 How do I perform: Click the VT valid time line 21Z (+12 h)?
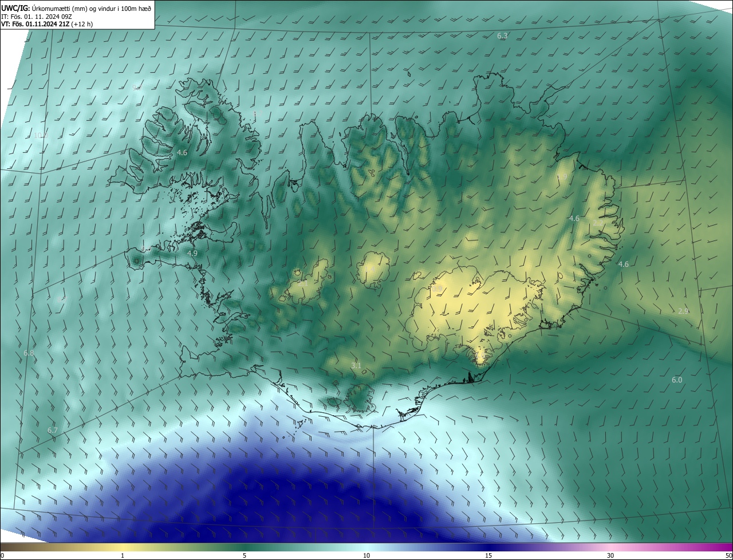pos(47,24)
